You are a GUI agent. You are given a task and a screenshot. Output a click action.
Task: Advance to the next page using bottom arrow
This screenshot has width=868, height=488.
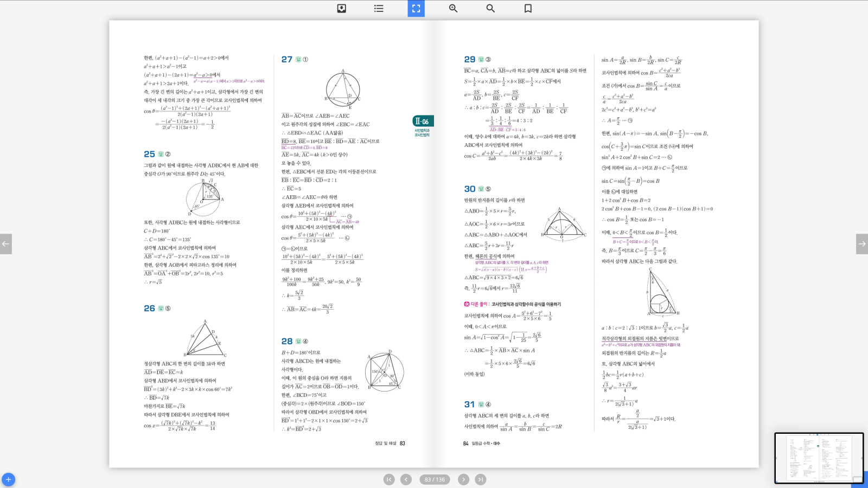click(463, 479)
